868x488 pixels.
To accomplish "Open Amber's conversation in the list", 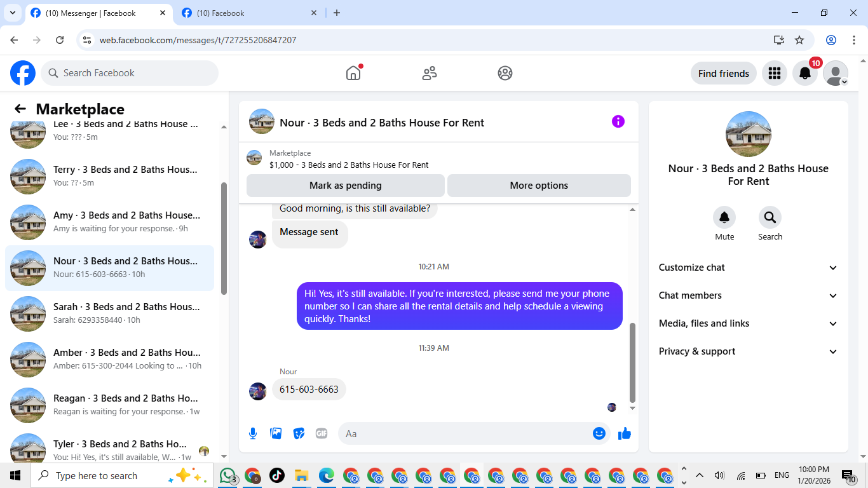I will coord(109,359).
